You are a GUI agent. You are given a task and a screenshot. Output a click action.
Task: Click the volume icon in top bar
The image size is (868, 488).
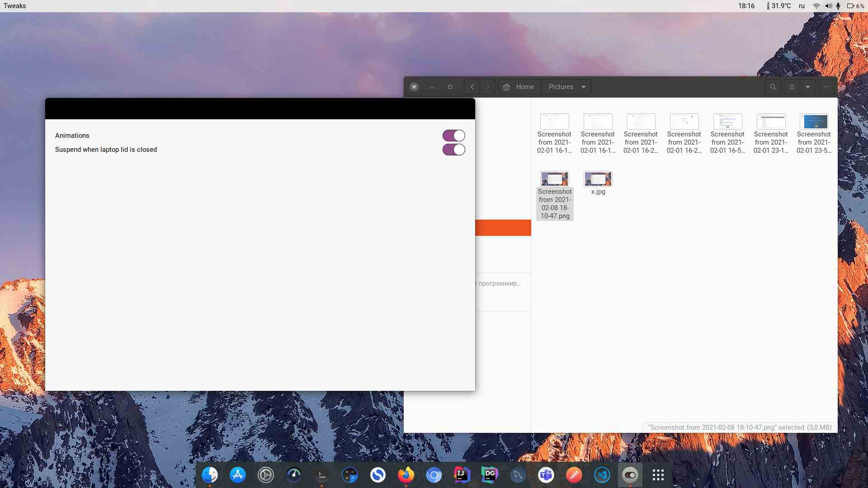(x=828, y=6)
